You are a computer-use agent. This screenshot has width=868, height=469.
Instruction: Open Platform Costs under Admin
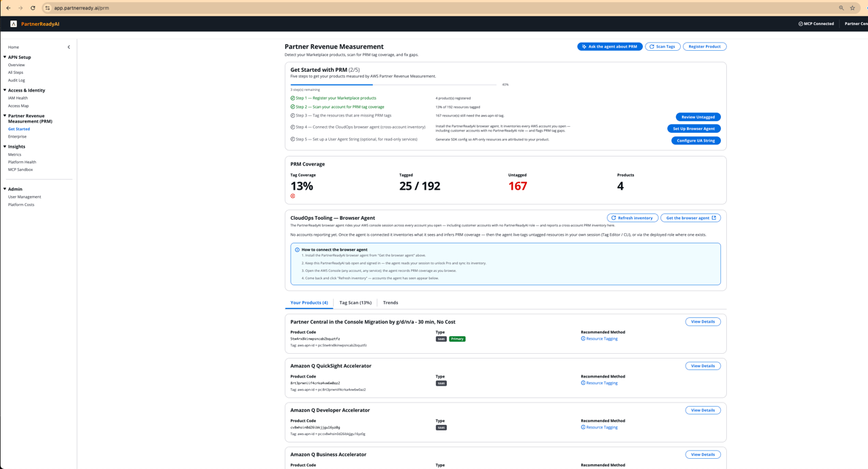tap(21, 205)
